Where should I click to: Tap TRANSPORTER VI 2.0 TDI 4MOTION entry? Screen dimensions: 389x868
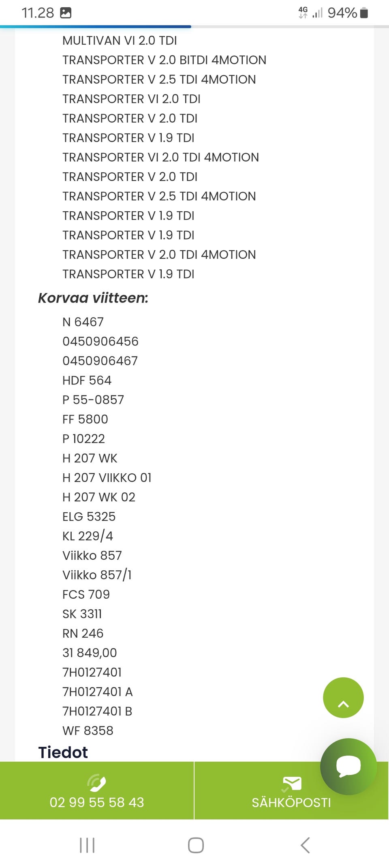[160, 157]
